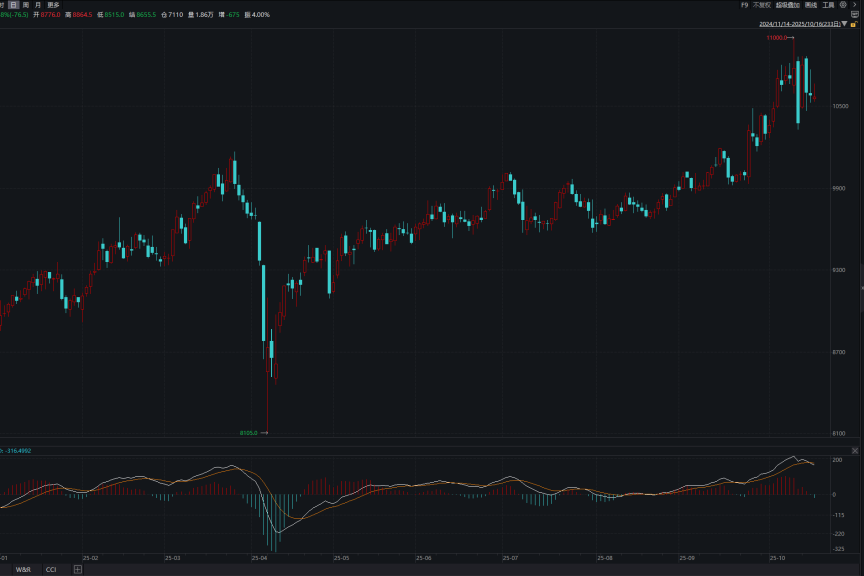This screenshot has width=864, height=576.
Task: Click the right arrow expand icon
Action: click(855, 5)
